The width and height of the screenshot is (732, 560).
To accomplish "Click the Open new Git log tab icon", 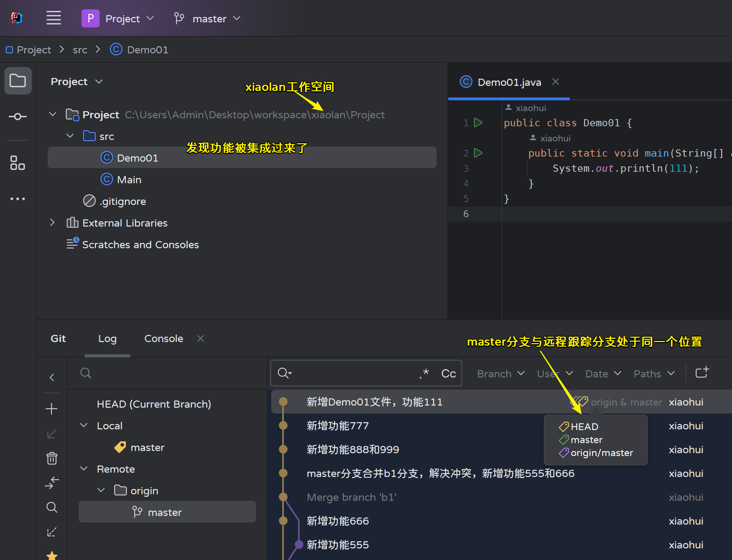I will 702,373.
